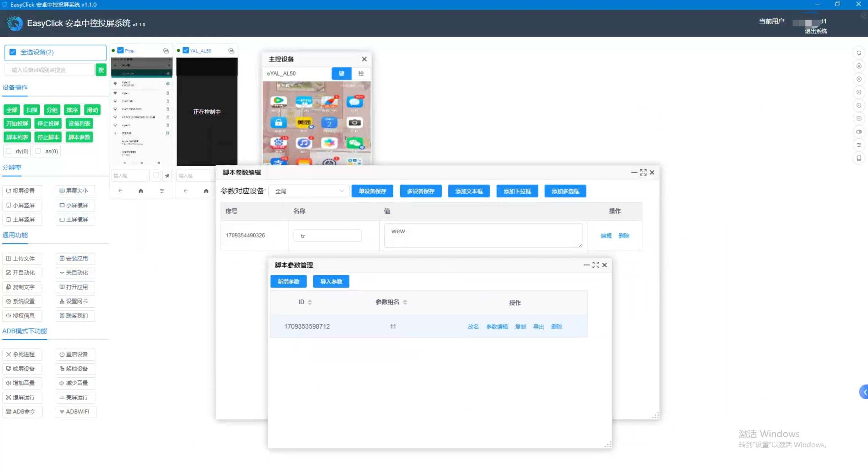The height and width of the screenshot is (470, 868).
Task: Click 单设备保存 in the parameter editor
Action: tap(372, 191)
